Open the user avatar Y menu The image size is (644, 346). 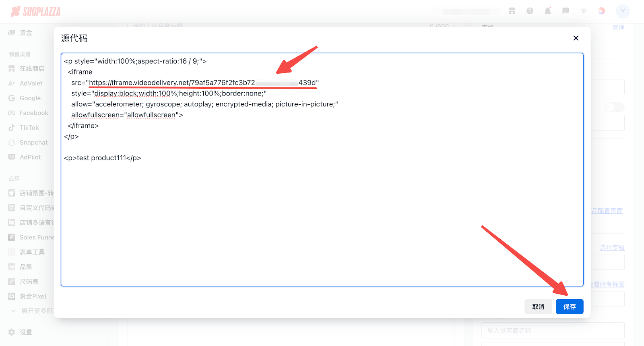(623, 11)
